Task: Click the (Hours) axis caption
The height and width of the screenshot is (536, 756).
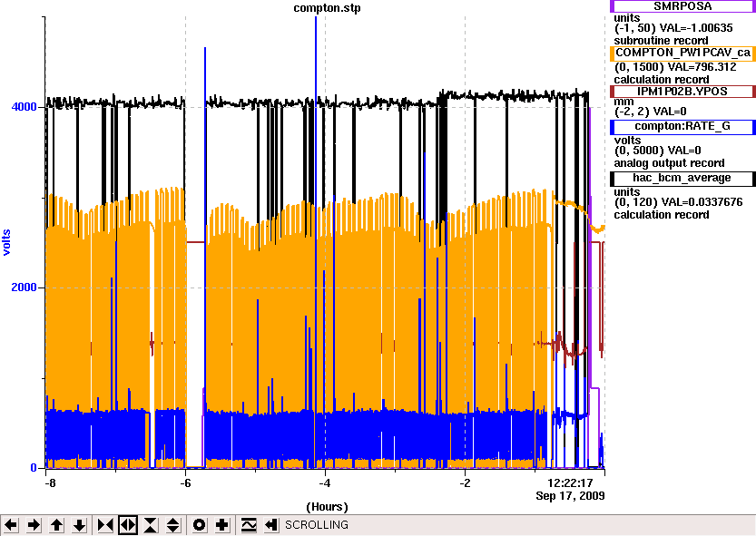Action: pyautogui.click(x=327, y=507)
